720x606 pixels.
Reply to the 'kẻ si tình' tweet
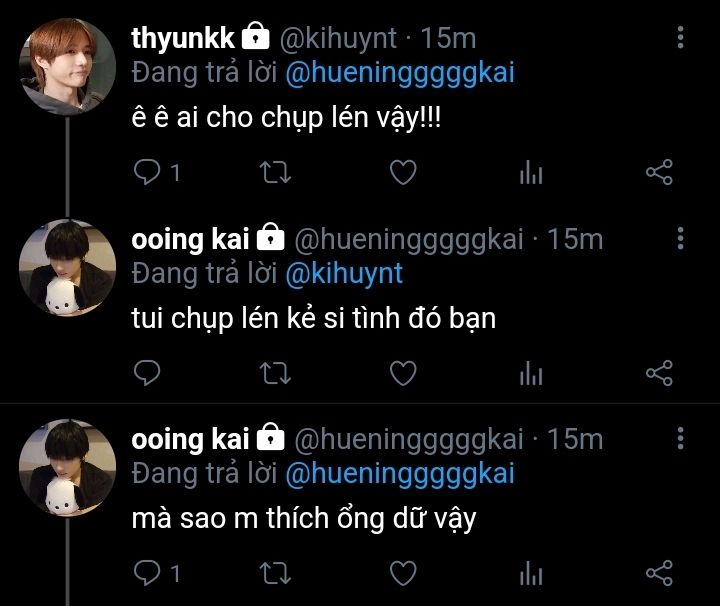tap(147, 374)
